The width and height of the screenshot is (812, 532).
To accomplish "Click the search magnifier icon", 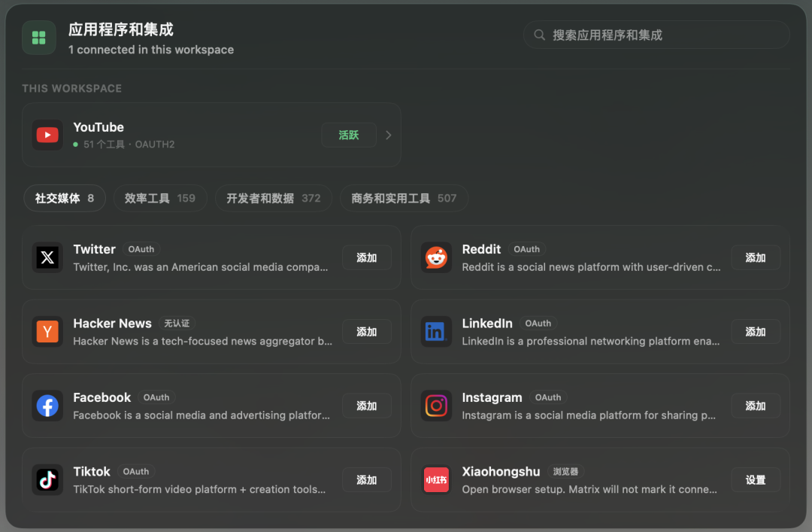I will point(539,35).
